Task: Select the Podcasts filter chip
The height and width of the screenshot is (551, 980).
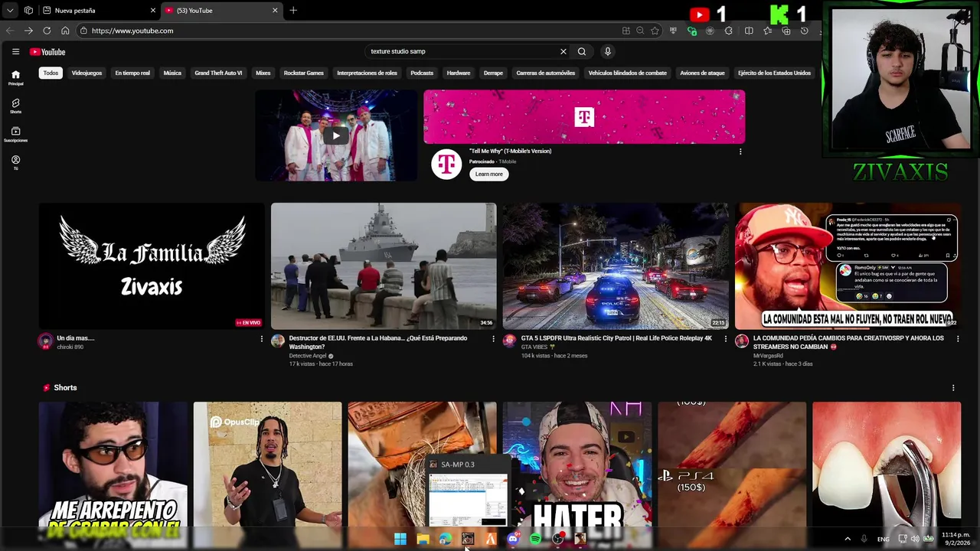Action: tap(422, 73)
